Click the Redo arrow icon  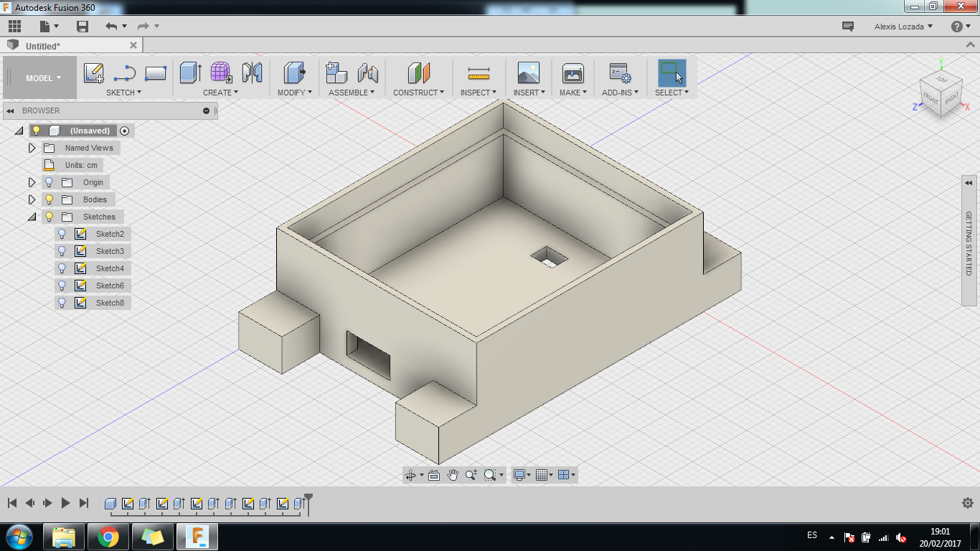143,27
